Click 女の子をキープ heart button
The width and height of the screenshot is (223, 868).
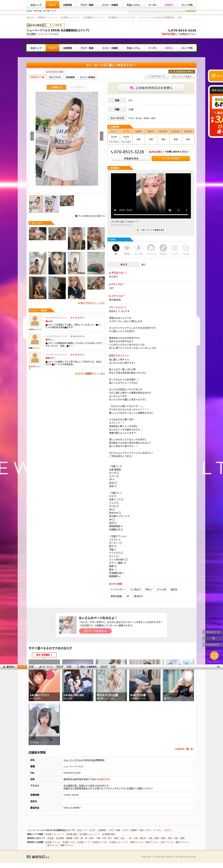point(157,76)
